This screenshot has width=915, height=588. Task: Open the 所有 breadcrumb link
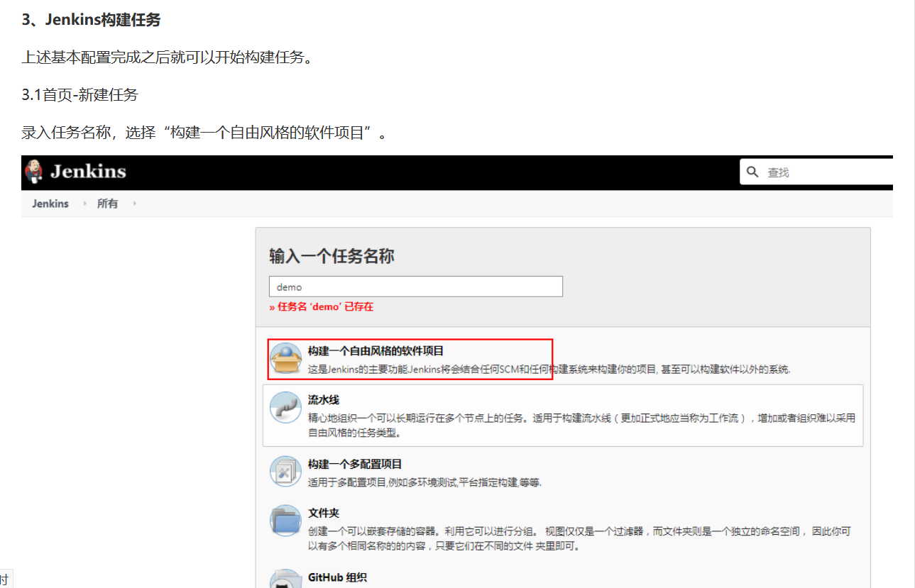[x=108, y=204]
